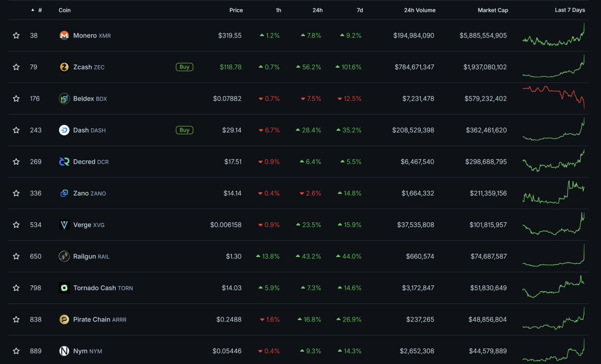Star Verge in the coin list
The height and width of the screenshot is (364, 601).
point(16,225)
